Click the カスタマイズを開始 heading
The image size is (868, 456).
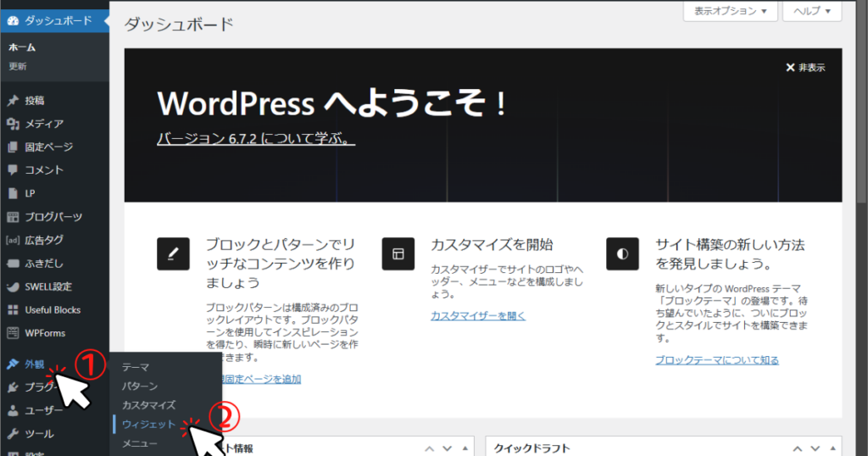tap(492, 245)
